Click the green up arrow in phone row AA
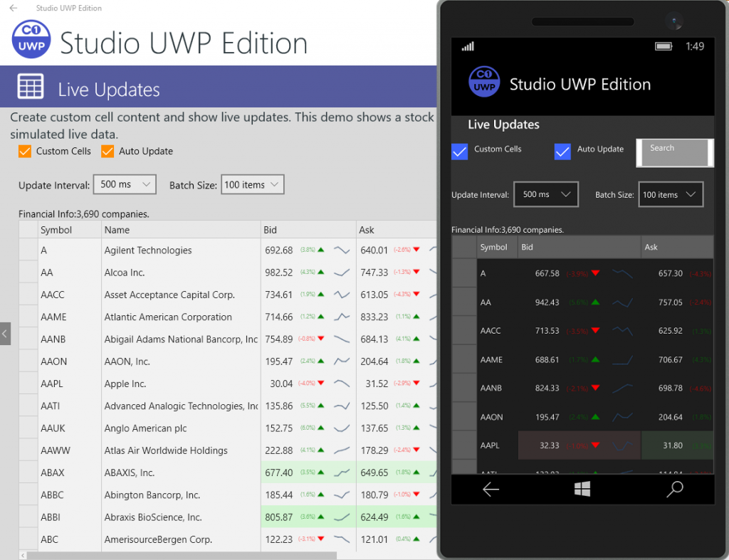Image resolution: width=729 pixels, height=560 pixels. pyautogui.click(x=596, y=302)
